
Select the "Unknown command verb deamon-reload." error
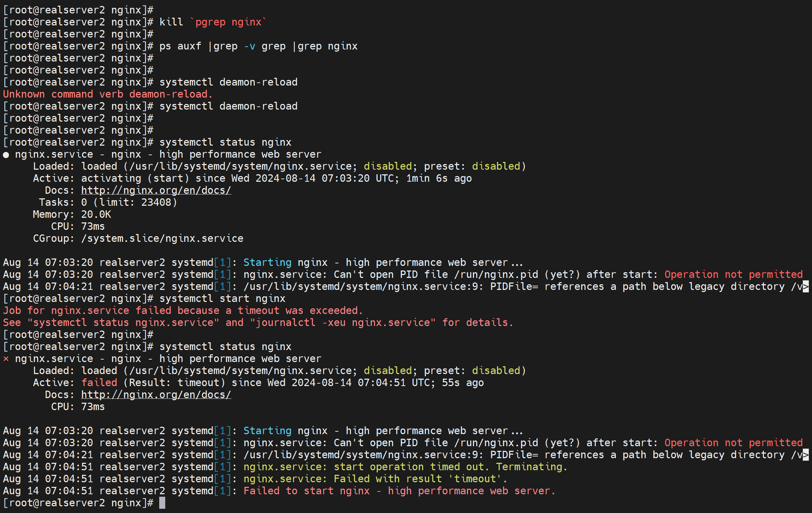tap(108, 94)
